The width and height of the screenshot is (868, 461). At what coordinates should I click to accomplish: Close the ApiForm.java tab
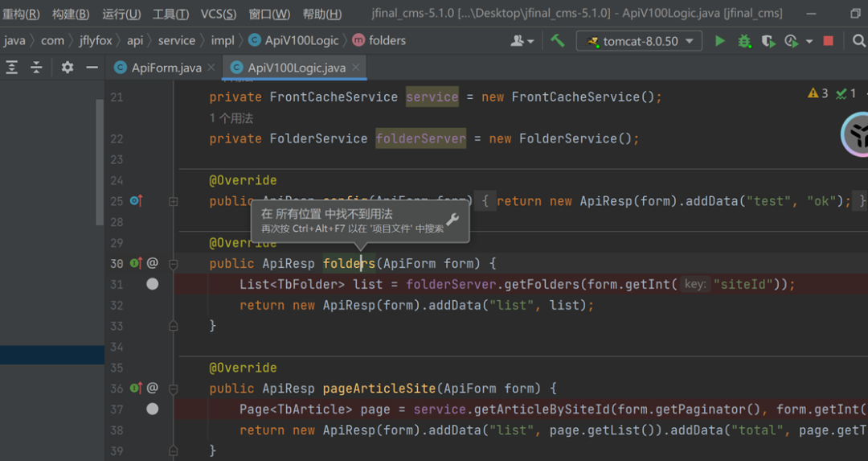coord(211,68)
